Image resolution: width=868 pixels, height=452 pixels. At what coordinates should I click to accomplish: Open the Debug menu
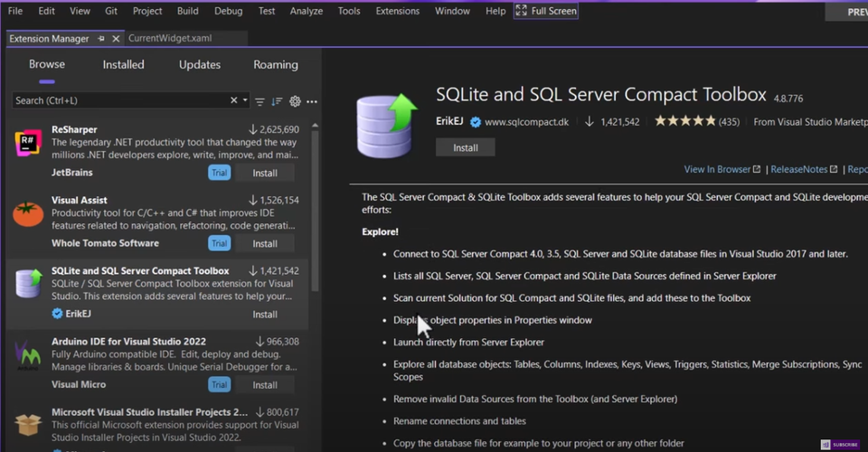click(228, 11)
